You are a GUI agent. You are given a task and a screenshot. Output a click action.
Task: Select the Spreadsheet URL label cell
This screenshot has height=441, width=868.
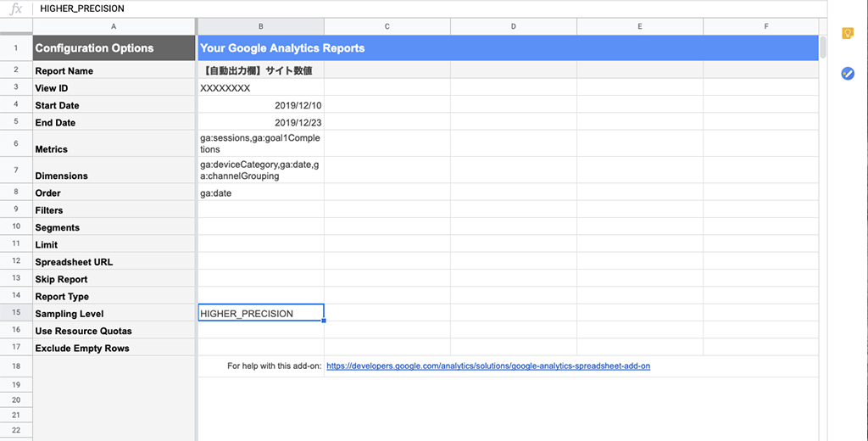coord(114,261)
